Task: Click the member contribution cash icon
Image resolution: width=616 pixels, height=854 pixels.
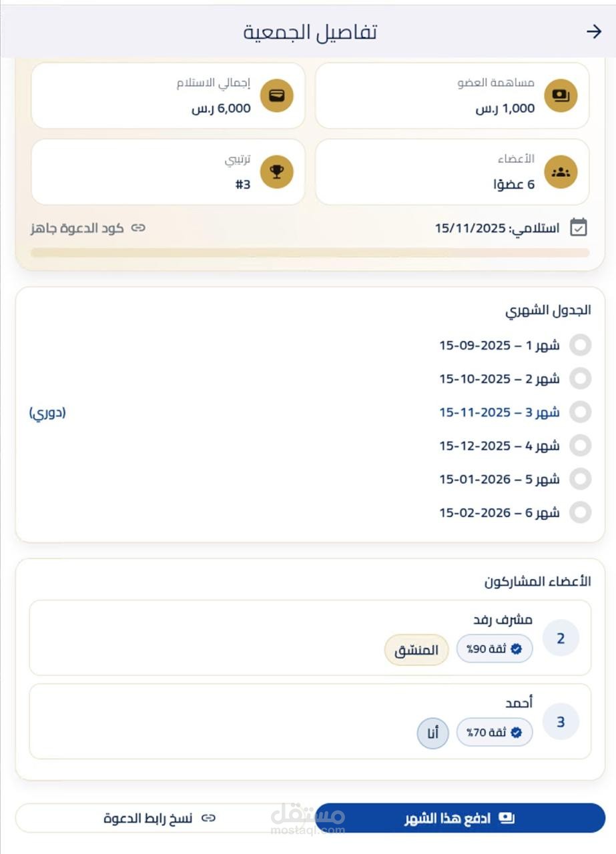Action: (x=561, y=95)
